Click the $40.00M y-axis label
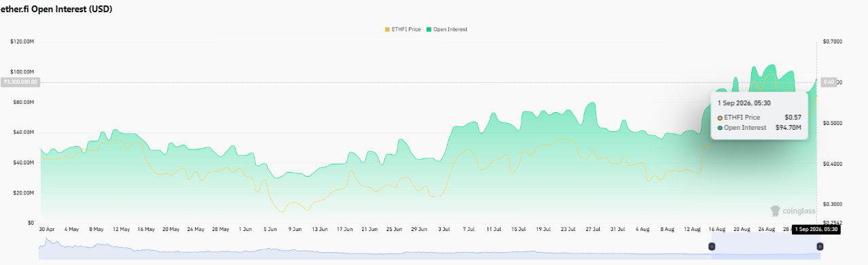 pyautogui.click(x=23, y=162)
